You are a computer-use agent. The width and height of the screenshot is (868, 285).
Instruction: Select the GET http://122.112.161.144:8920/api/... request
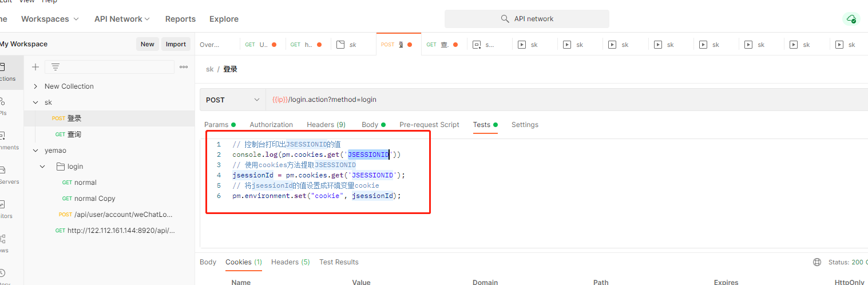tap(109, 231)
